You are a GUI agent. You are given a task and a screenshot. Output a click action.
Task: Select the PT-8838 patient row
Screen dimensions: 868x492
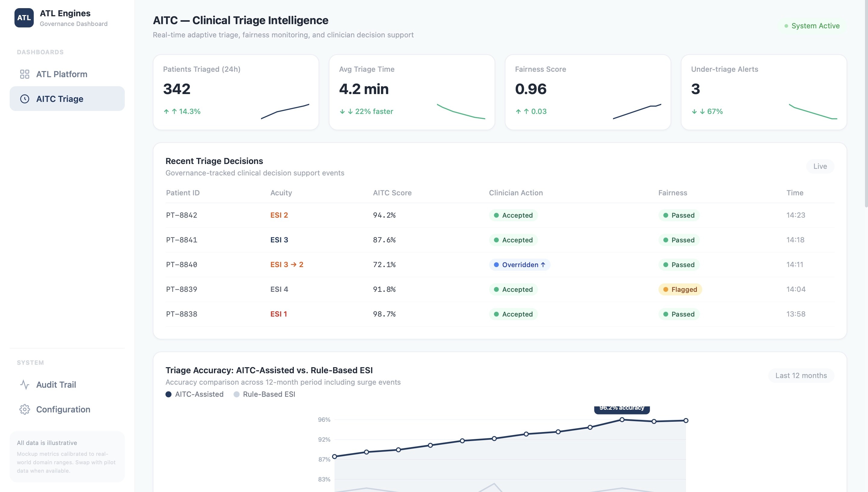coord(182,314)
